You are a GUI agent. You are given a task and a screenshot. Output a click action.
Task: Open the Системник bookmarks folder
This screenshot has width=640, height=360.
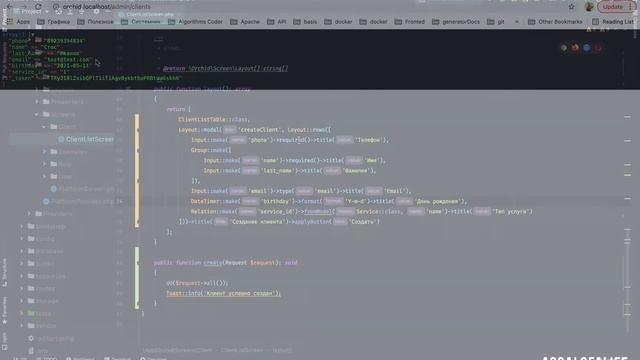tap(141, 22)
